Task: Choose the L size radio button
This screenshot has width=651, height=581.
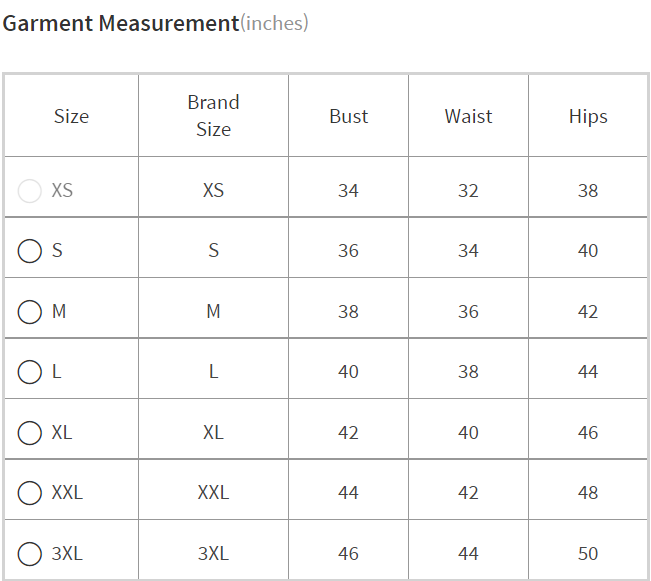Action: coord(29,372)
